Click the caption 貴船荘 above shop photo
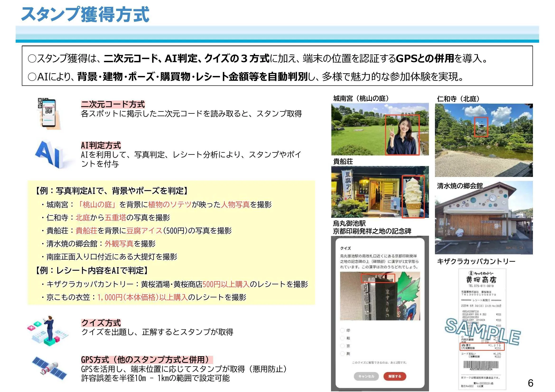 point(343,161)
